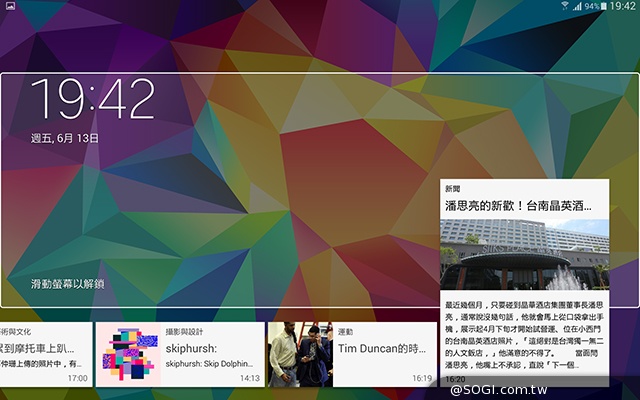Tap the 94% battery percentage text

coord(589,7)
